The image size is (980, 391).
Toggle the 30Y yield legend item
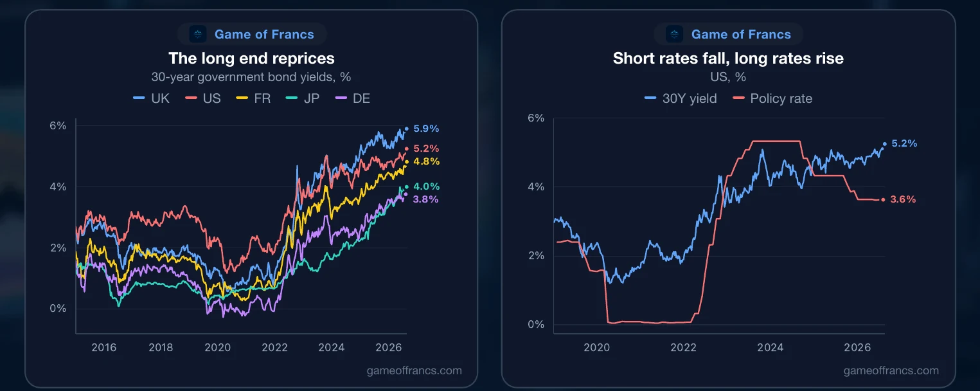pyautogui.click(x=681, y=98)
